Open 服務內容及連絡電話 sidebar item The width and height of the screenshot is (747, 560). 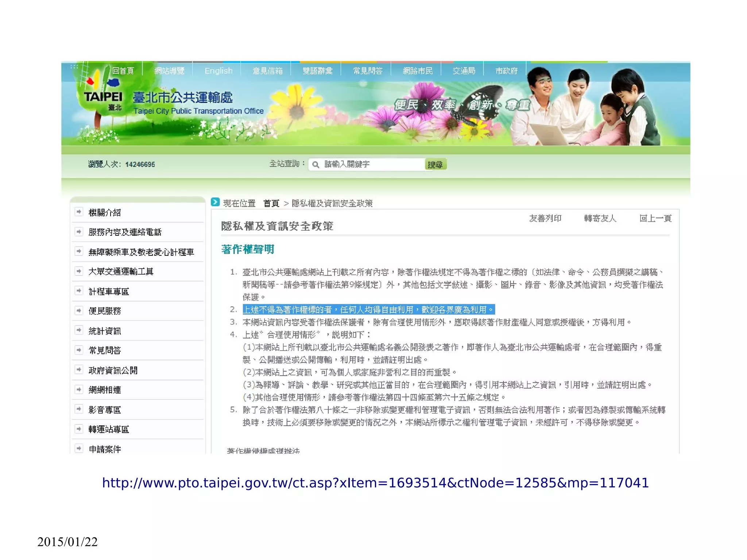(125, 232)
